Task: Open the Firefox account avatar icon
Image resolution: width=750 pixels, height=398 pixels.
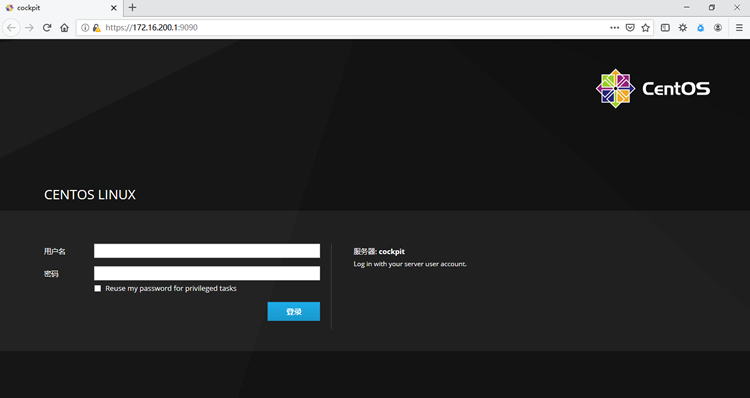Action: point(718,28)
